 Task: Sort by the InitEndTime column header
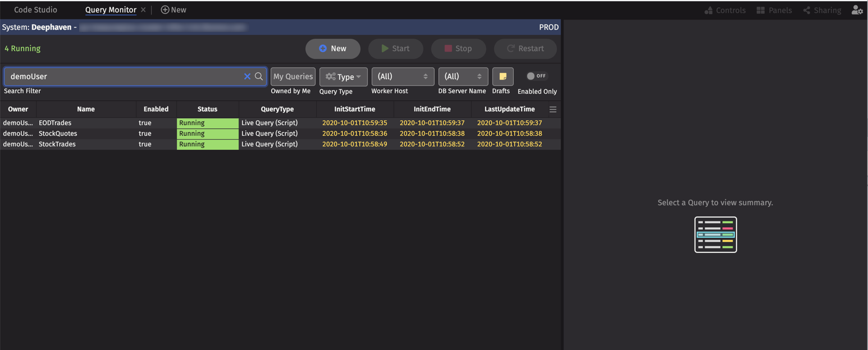[x=432, y=109]
